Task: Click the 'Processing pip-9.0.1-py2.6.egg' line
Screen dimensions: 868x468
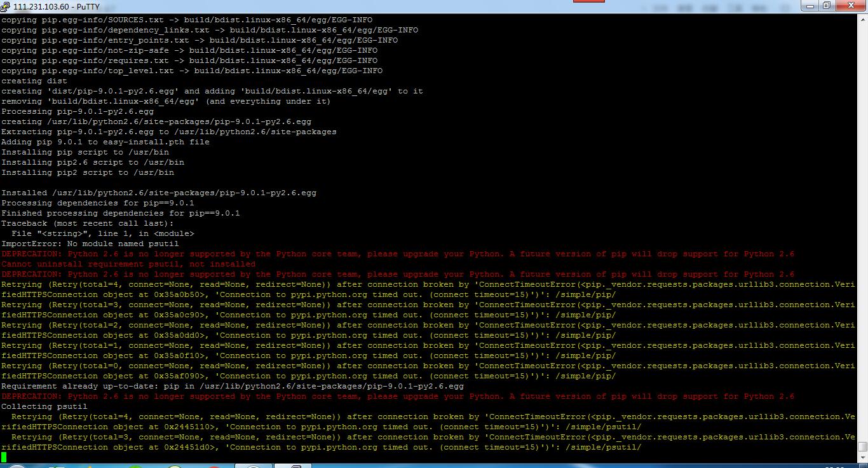Action: [x=78, y=111]
